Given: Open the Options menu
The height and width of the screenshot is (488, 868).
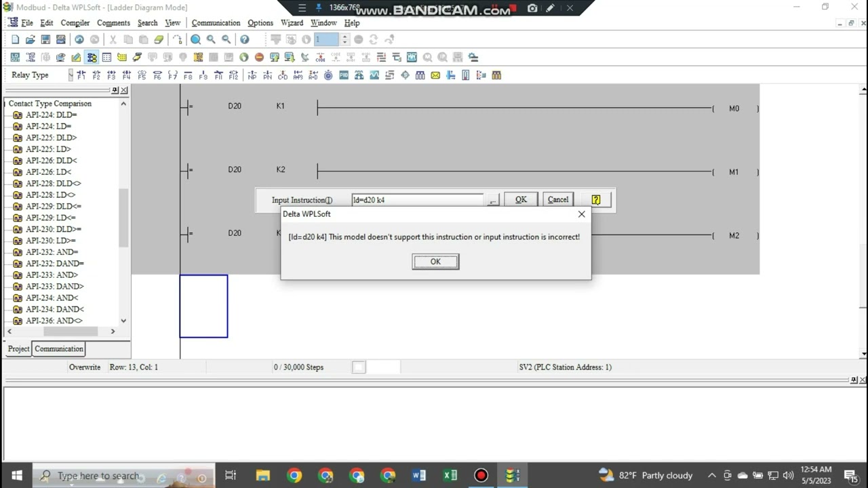Looking at the screenshot, I should [x=260, y=23].
